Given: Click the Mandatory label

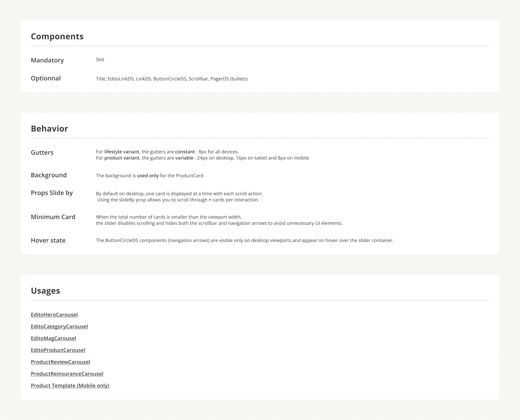Looking at the screenshot, I should tap(47, 60).
